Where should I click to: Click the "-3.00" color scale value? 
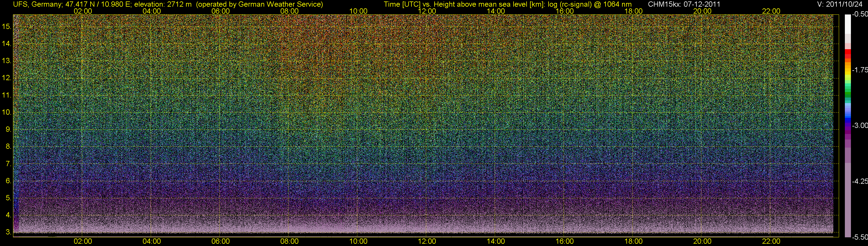[860, 126]
